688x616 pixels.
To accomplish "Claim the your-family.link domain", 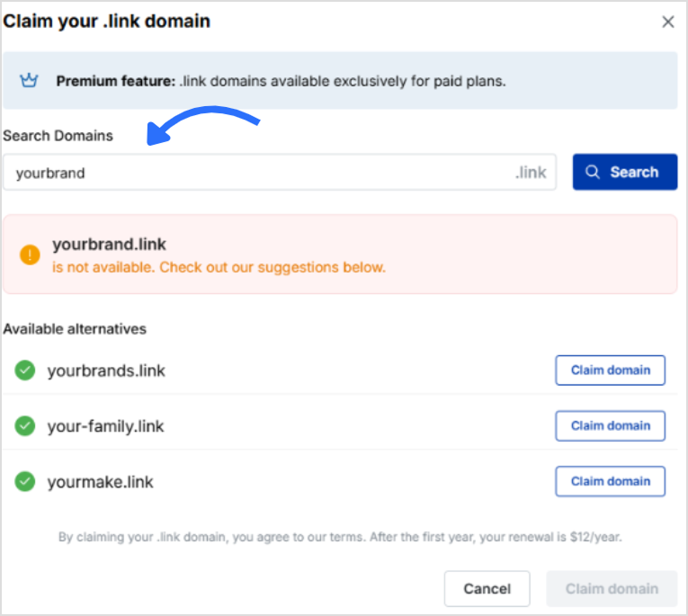I will point(610,425).
